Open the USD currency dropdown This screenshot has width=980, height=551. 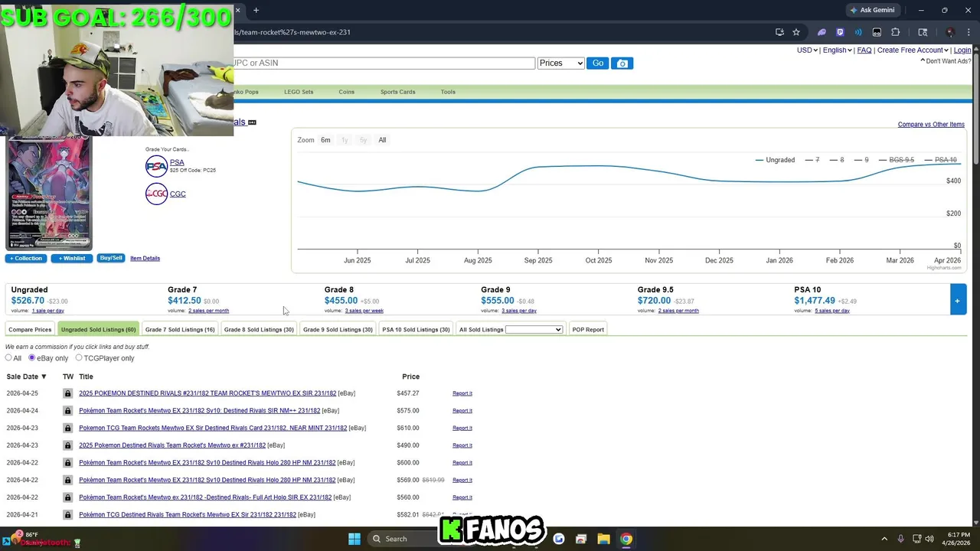click(807, 51)
